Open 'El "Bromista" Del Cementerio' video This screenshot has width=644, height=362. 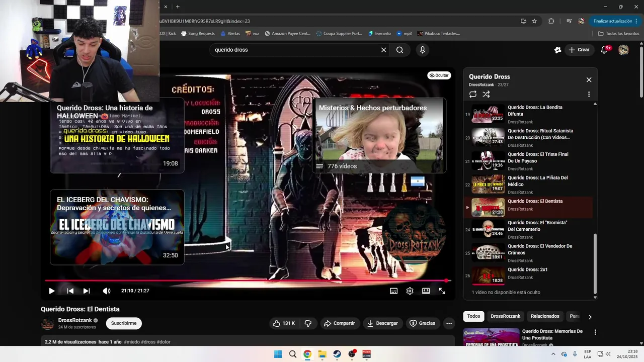[528, 229]
